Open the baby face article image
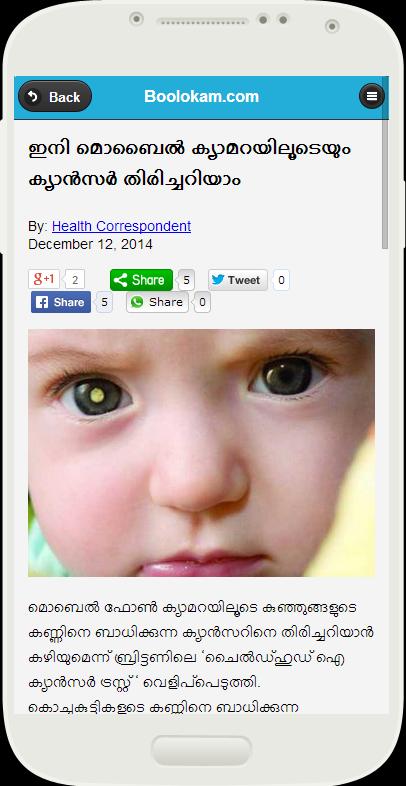 coord(201,453)
